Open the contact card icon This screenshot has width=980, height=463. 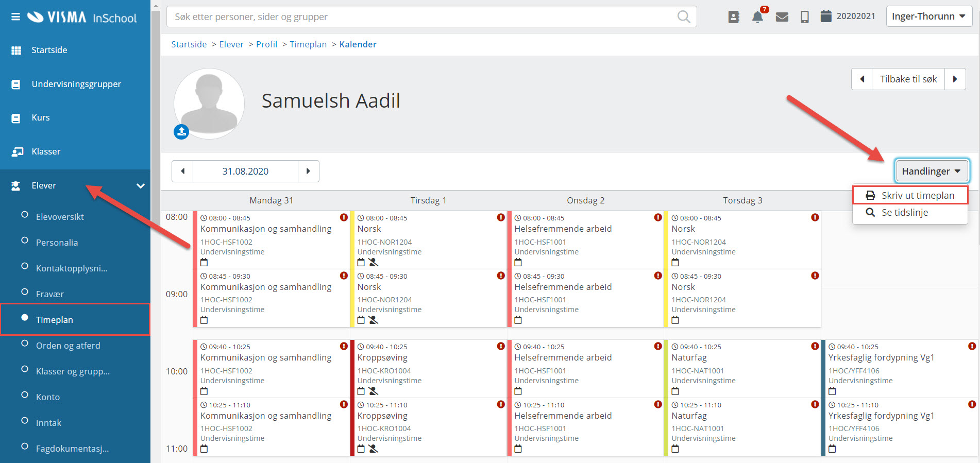point(734,17)
